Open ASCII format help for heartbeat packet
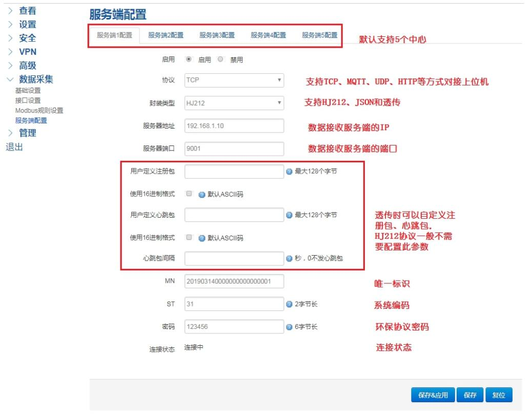 click(x=202, y=237)
